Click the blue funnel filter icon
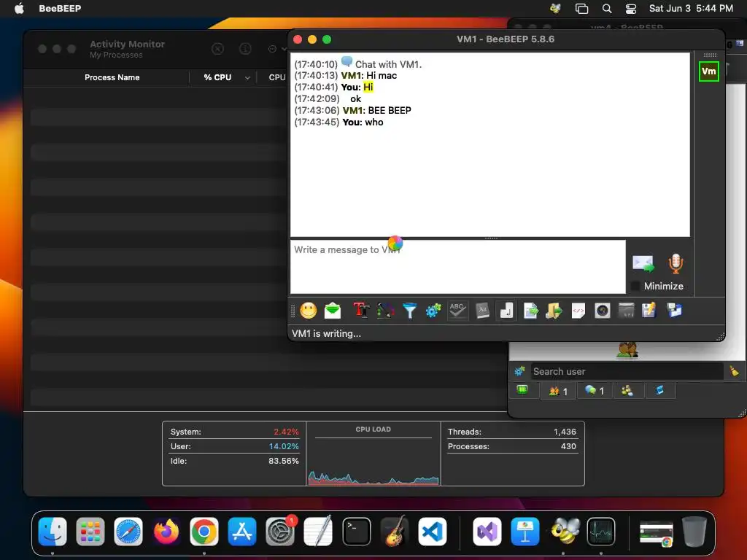 tap(409, 311)
